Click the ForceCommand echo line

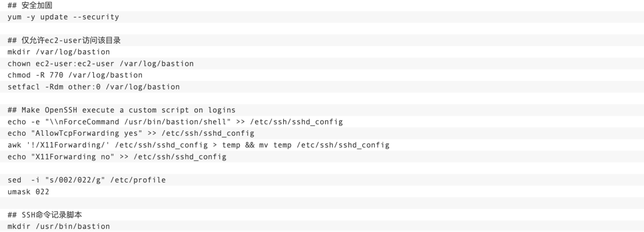pyautogui.click(x=175, y=122)
